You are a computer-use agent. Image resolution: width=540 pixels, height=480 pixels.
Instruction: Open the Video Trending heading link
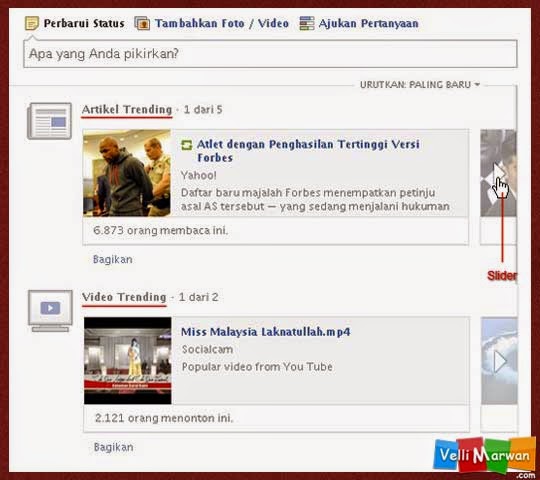click(124, 297)
